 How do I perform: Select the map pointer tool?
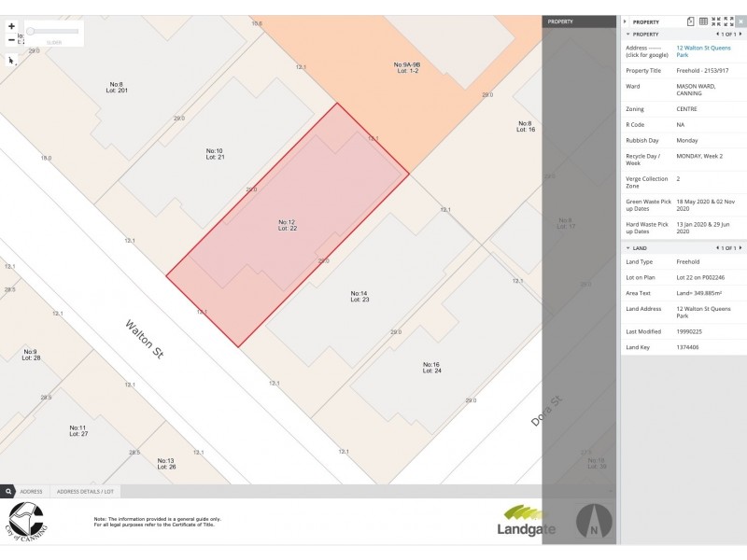(x=11, y=60)
